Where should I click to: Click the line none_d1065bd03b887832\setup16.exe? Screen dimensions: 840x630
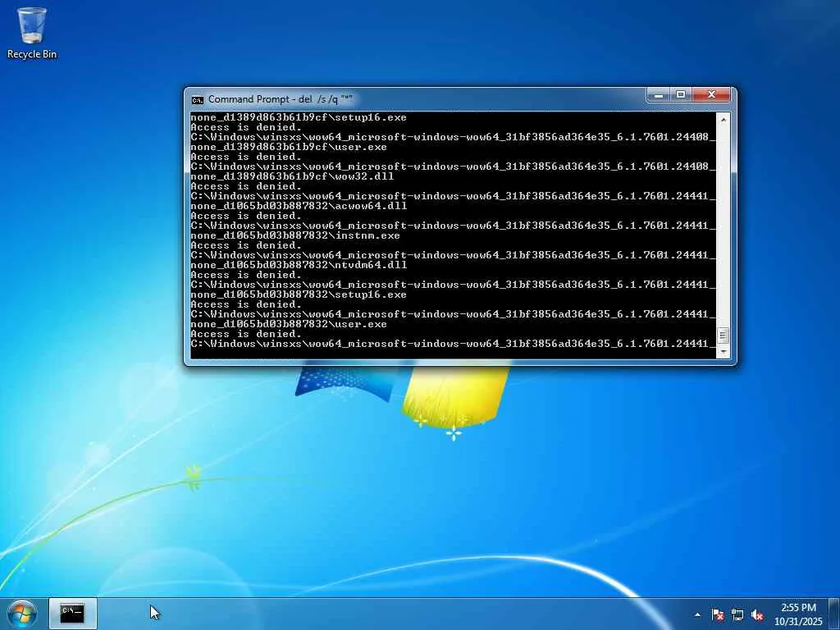[299, 294]
